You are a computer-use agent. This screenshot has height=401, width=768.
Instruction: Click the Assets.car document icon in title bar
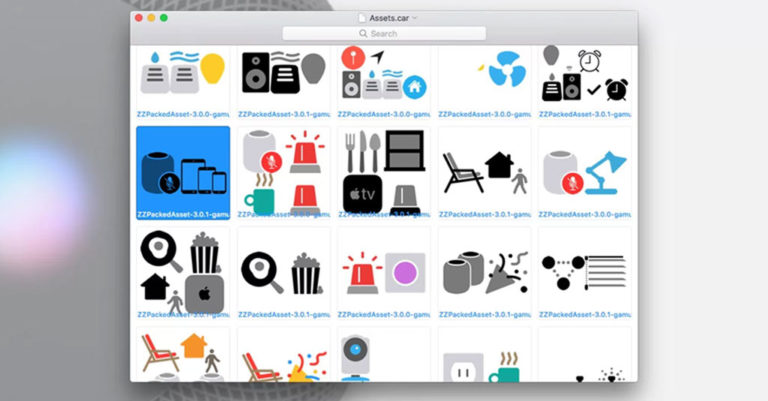click(x=362, y=18)
